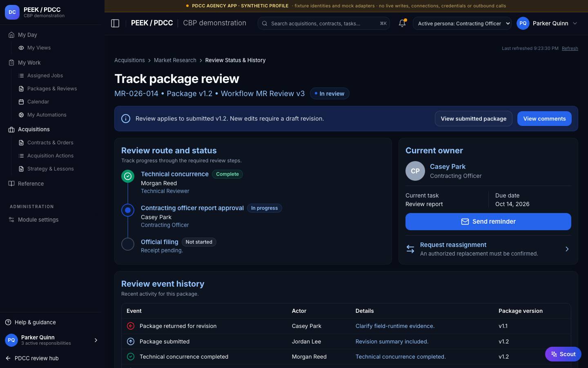
Task: Open the 'Clarify field-runtime evidence.' details link
Action: tap(395, 326)
